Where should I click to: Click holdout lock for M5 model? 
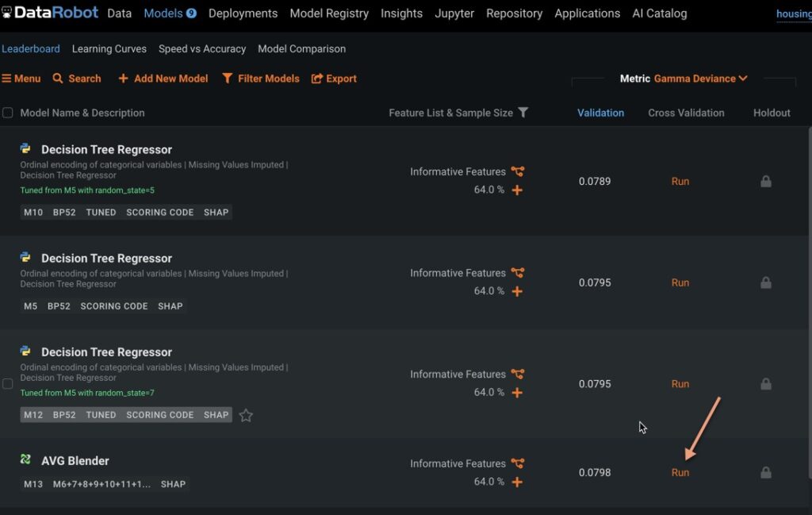coord(766,282)
